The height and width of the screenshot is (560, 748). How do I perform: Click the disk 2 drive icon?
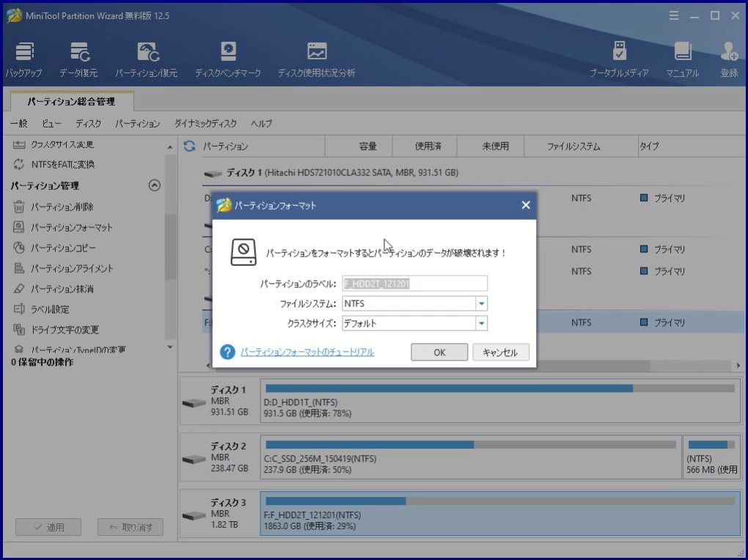pyautogui.click(x=194, y=460)
